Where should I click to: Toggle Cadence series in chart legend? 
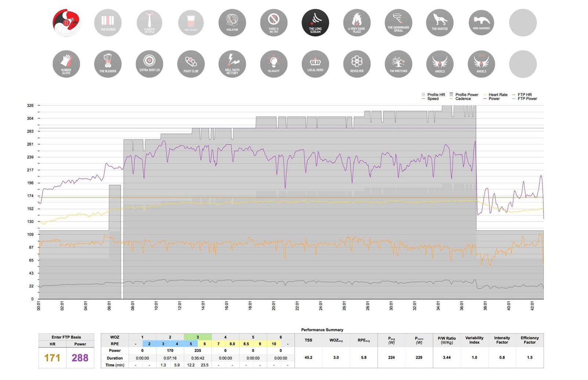pyautogui.click(x=463, y=99)
